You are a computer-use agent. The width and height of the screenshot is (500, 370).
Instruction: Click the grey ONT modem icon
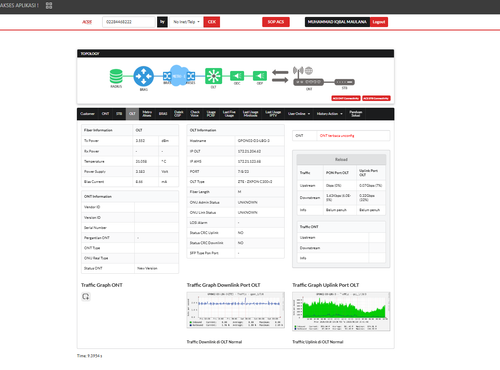click(x=308, y=81)
